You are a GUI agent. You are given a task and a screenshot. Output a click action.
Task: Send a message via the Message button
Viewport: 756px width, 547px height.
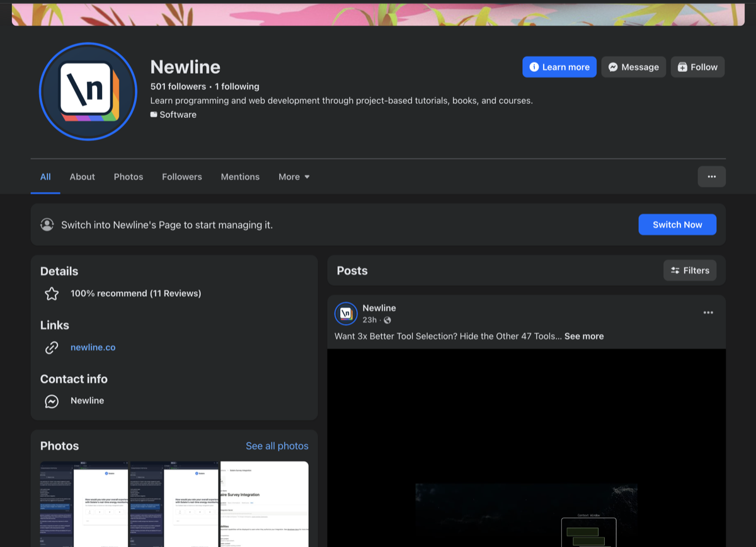point(634,67)
